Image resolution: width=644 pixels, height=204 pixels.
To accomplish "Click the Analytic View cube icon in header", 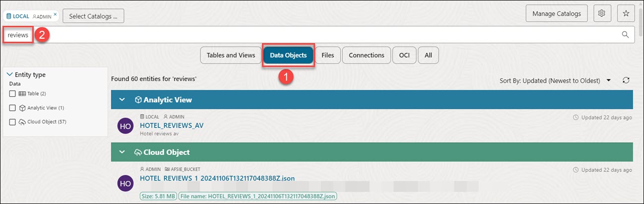I will coord(139,100).
